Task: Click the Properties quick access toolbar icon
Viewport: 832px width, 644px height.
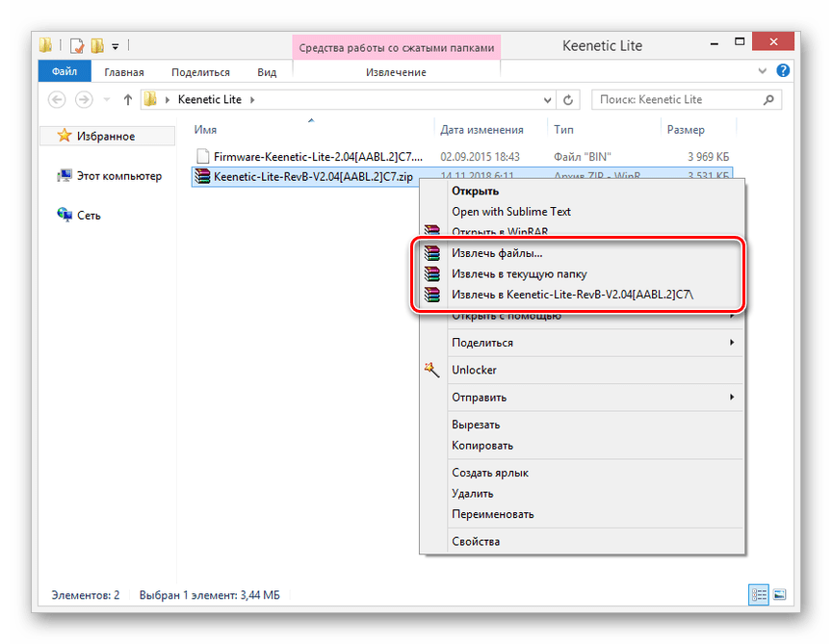Action: tap(77, 46)
